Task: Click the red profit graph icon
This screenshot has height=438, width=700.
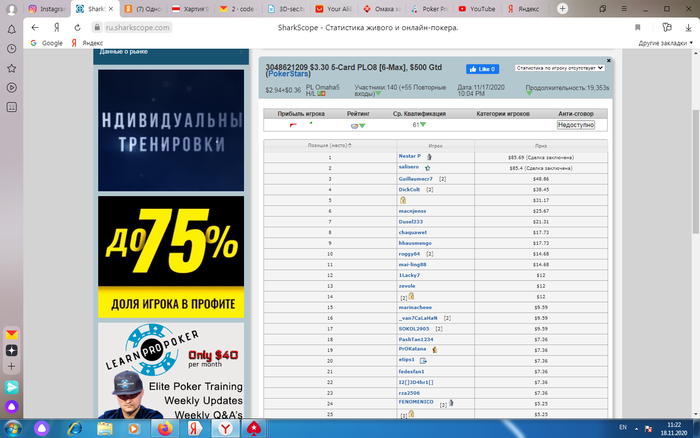Action: [x=293, y=125]
